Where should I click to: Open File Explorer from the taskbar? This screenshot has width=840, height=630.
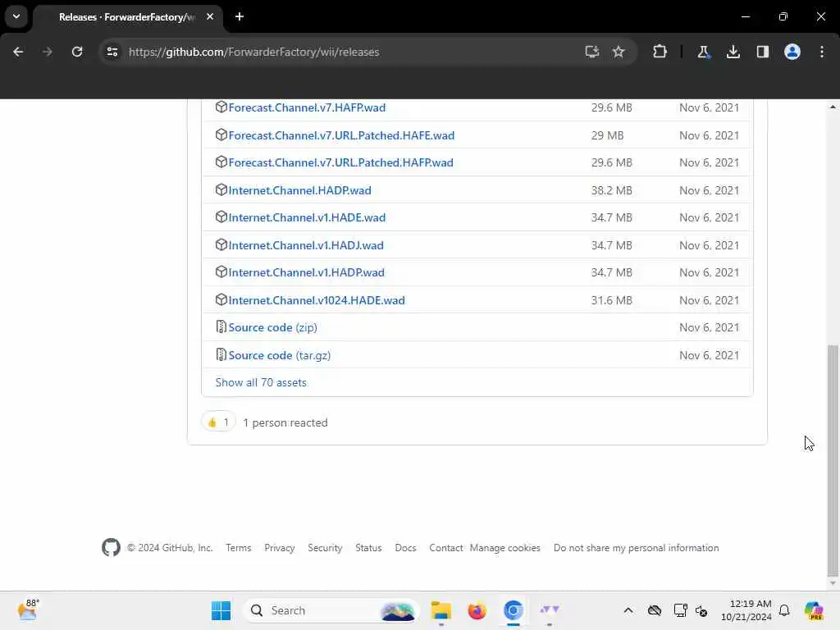click(441, 610)
